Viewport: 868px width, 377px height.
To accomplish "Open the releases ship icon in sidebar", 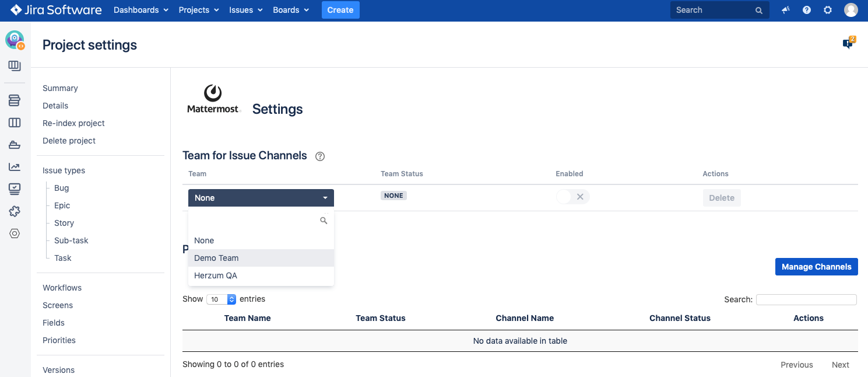I will tap(15, 145).
